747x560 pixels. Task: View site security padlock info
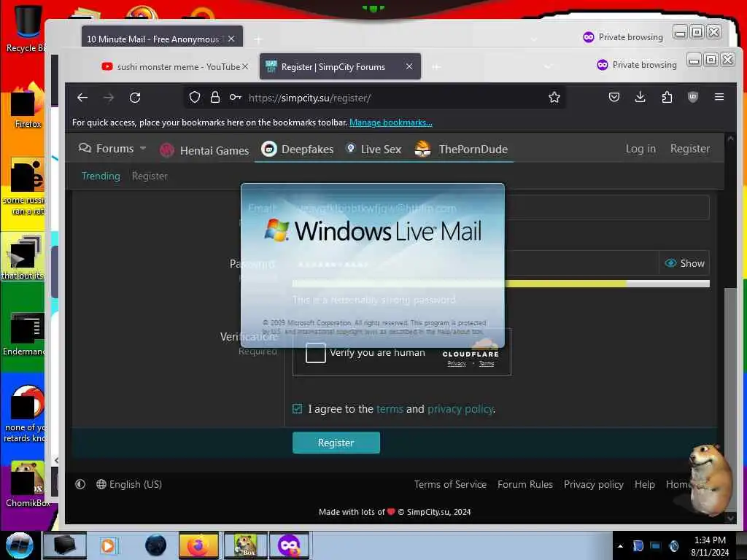click(x=215, y=98)
